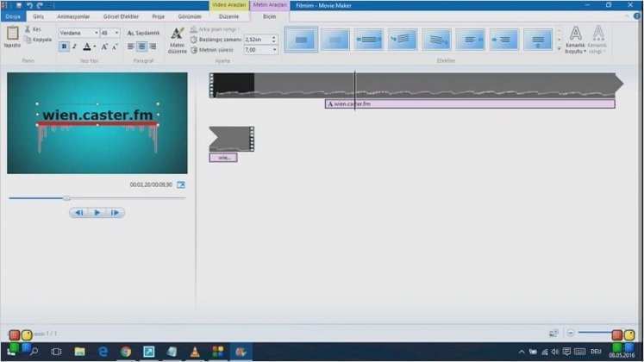This screenshot has height=362, width=644.
Task: Toggle italic text formatting
Action: [74, 47]
